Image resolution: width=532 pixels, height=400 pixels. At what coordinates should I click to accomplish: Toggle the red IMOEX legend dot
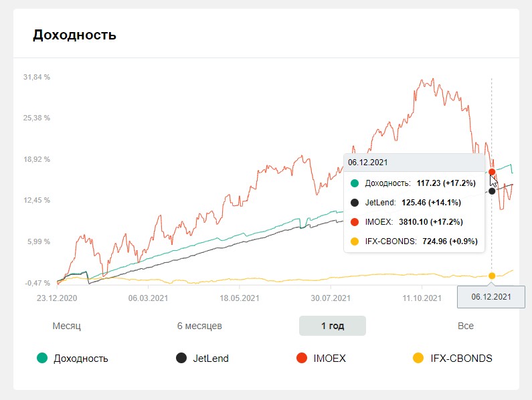coord(302,358)
